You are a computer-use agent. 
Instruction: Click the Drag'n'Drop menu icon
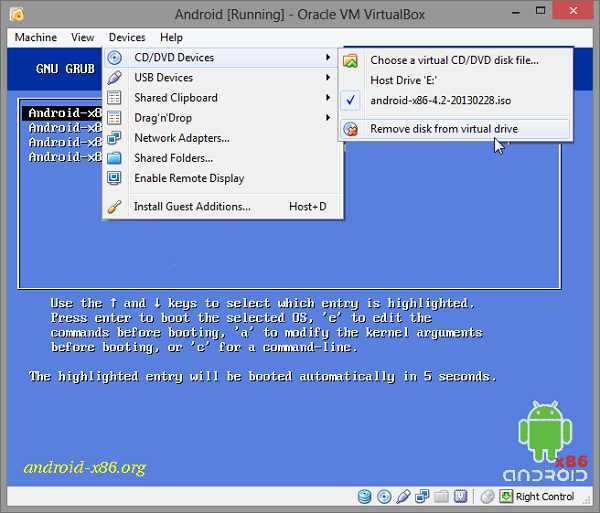point(114,118)
